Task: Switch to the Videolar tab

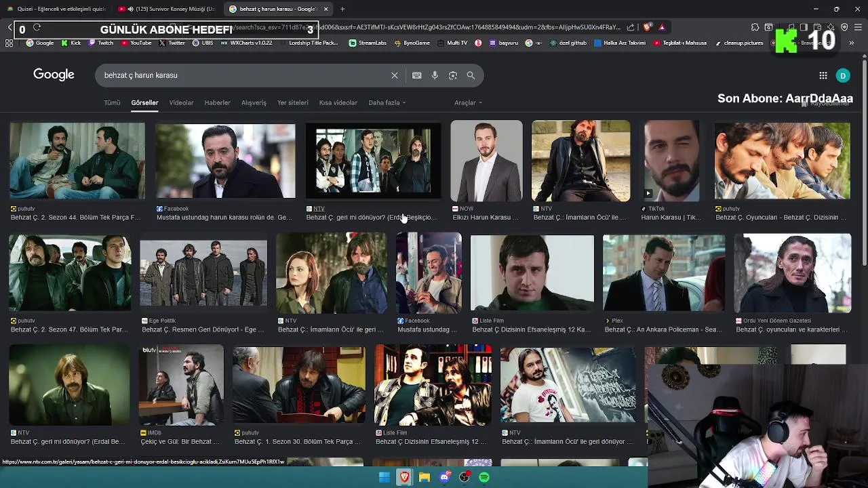Action: pyautogui.click(x=181, y=102)
